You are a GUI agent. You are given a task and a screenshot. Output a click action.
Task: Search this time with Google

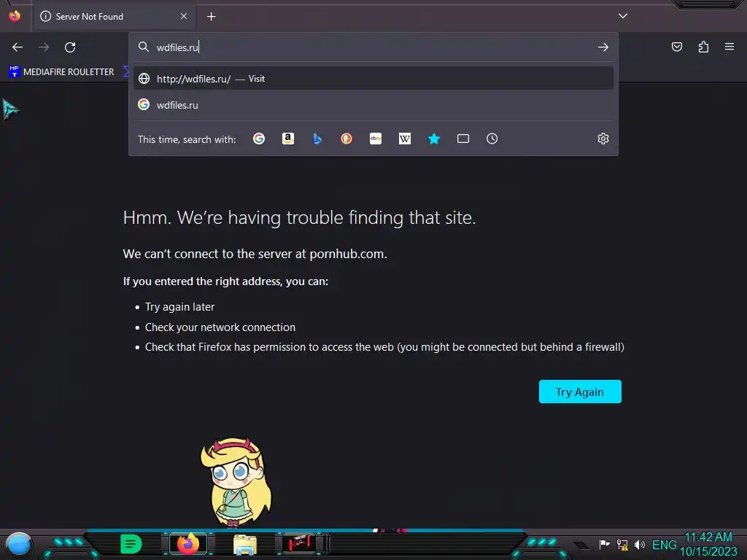click(259, 139)
